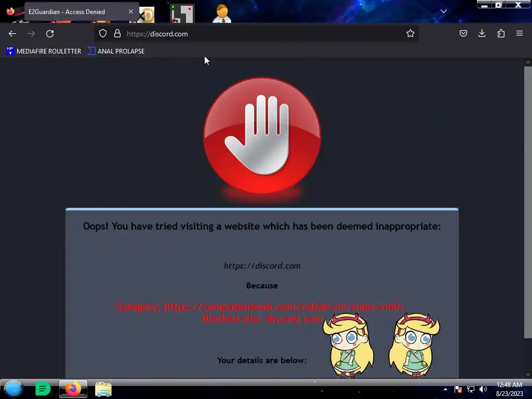Click the italic https://discord.com blocked URL text

[262, 265]
